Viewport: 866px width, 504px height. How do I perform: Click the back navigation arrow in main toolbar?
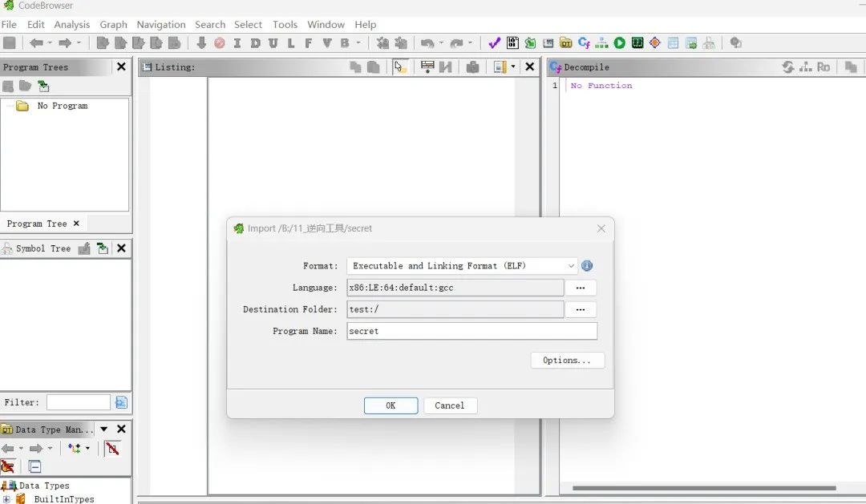(x=36, y=43)
